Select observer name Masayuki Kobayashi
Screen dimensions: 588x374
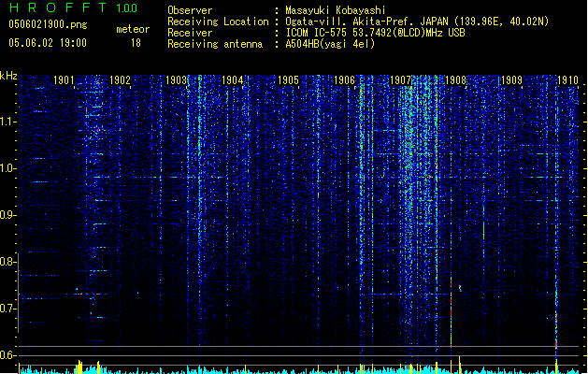pyautogui.click(x=336, y=10)
